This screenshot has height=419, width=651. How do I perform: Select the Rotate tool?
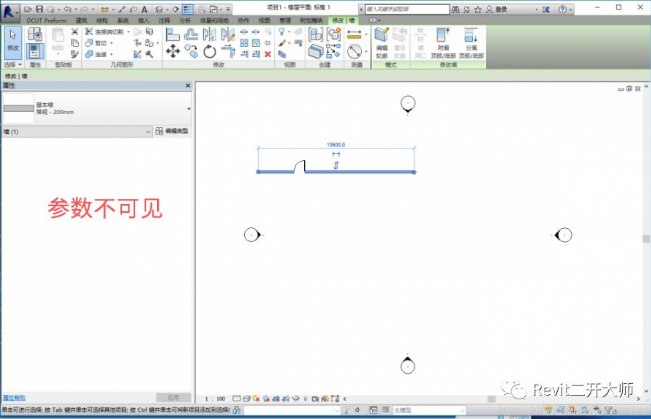(209, 51)
